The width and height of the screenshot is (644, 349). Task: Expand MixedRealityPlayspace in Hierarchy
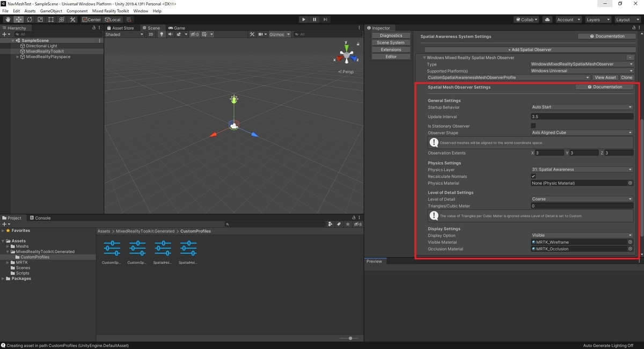pyautogui.click(x=18, y=57)
